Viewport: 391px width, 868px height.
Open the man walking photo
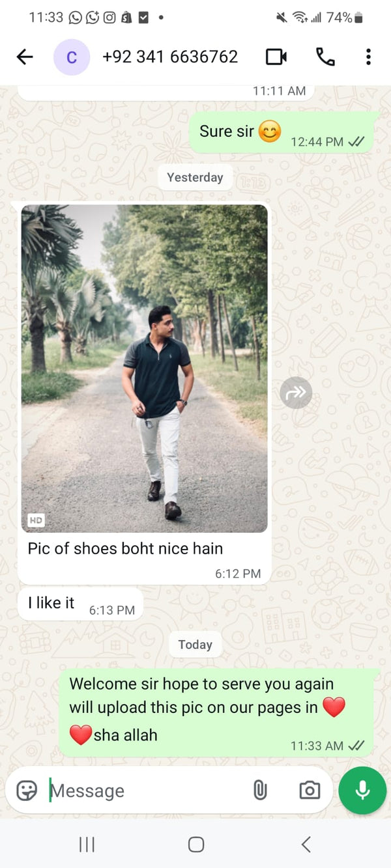145,369
